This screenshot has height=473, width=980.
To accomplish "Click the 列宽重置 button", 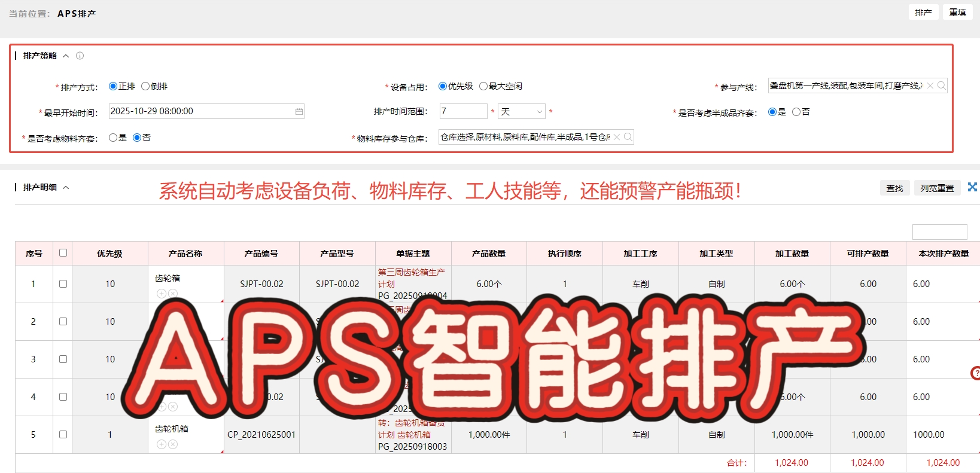I will click(938, 188).
